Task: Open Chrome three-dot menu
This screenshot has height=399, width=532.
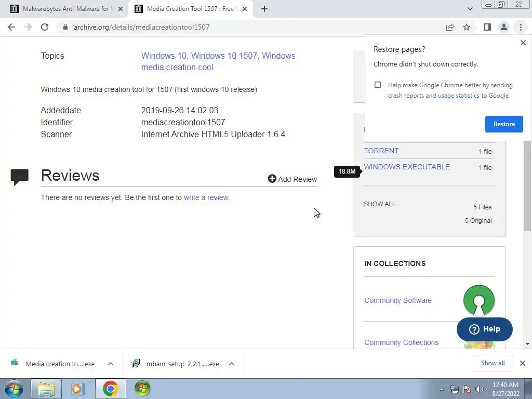Action: coord(521,27)
